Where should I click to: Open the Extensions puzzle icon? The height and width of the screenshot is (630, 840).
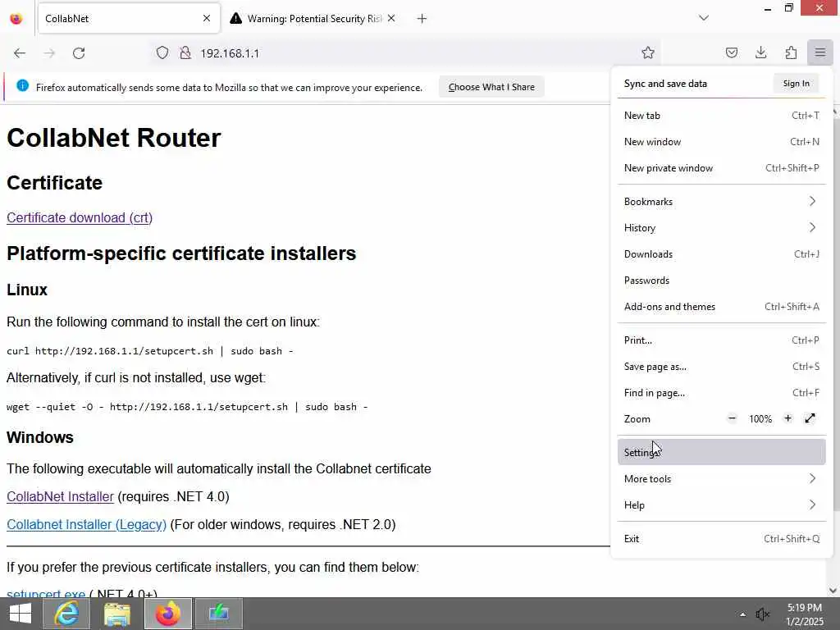(791, 52)
